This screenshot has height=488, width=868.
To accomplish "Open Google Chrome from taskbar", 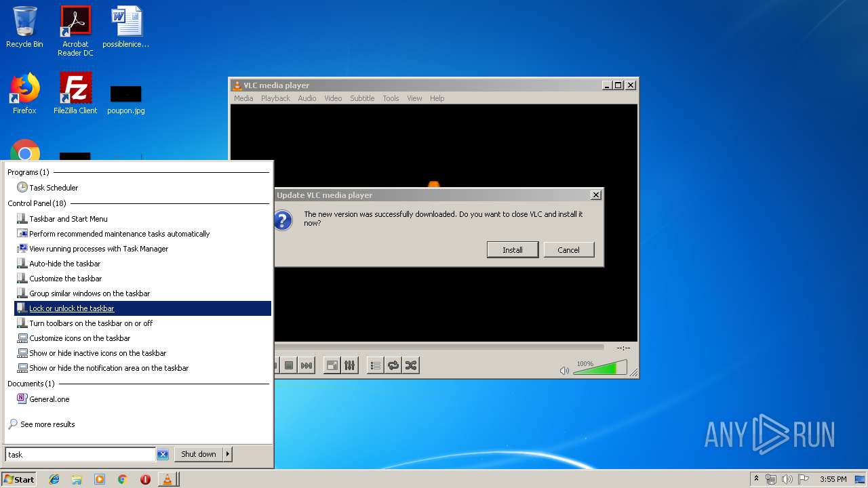I will 122,479.
